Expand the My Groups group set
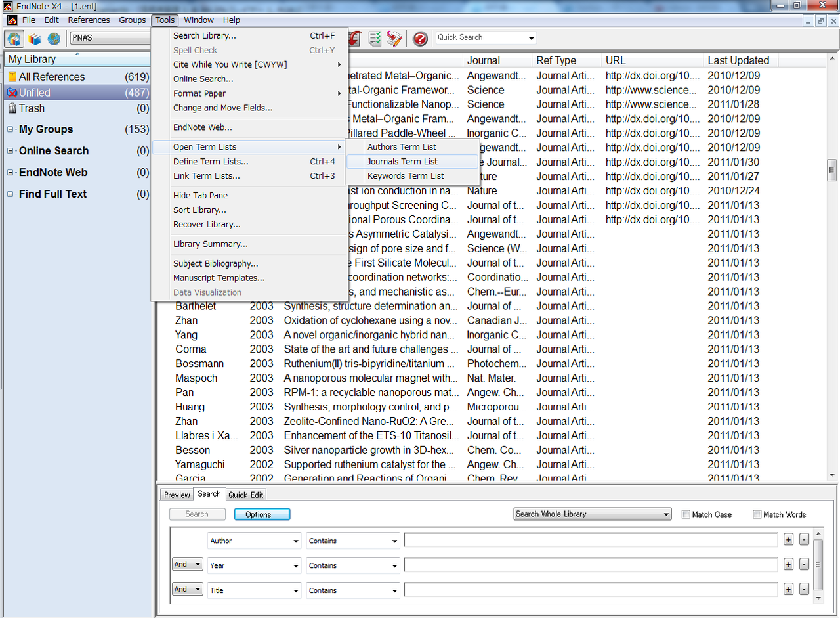Screen dimensions: 840x618 tap(10, 129)
